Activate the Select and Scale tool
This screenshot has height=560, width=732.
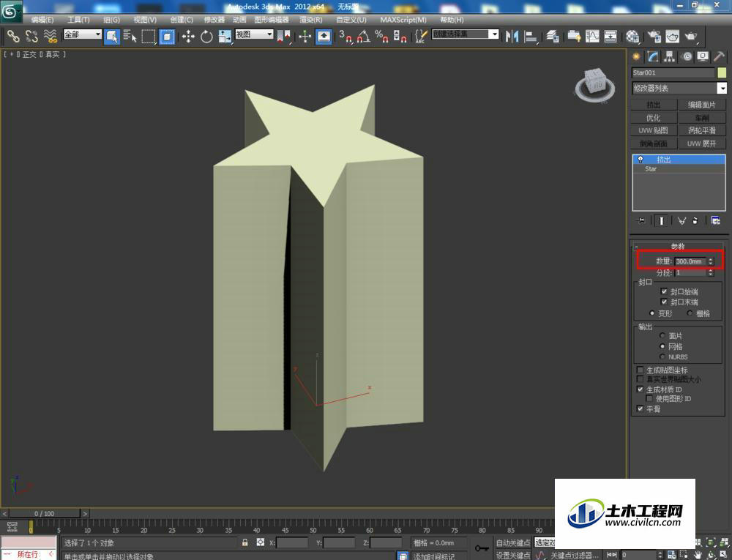click(225, 37)
